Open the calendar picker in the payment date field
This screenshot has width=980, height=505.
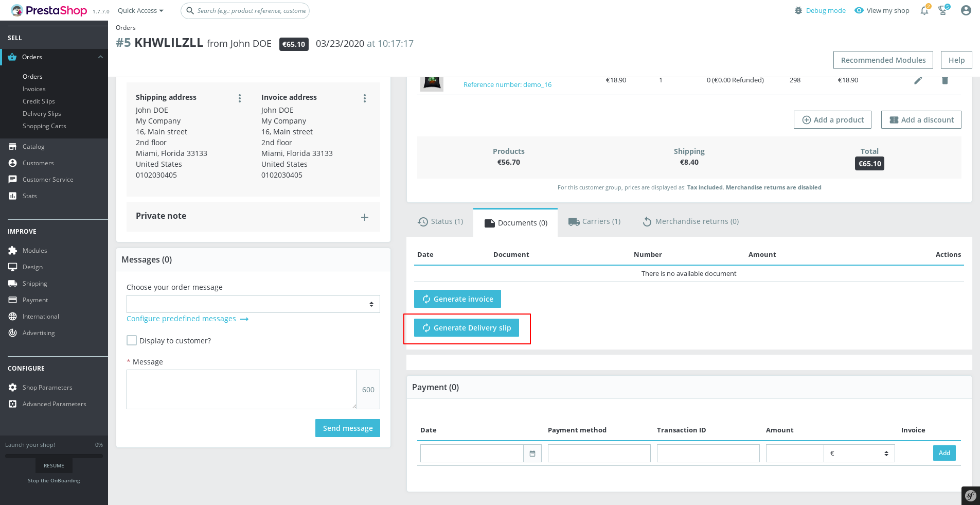tap(532, 454)
